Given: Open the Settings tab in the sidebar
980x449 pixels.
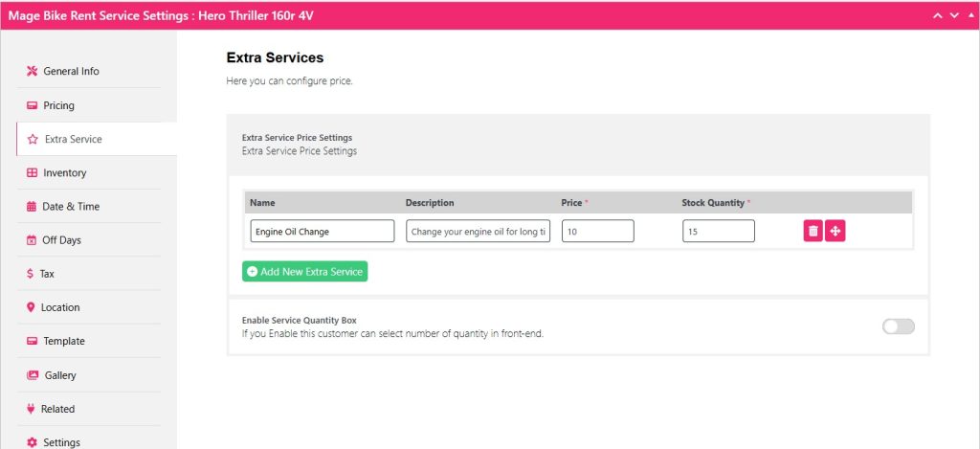Looking at the screenshot, I should tap(60, 442).
